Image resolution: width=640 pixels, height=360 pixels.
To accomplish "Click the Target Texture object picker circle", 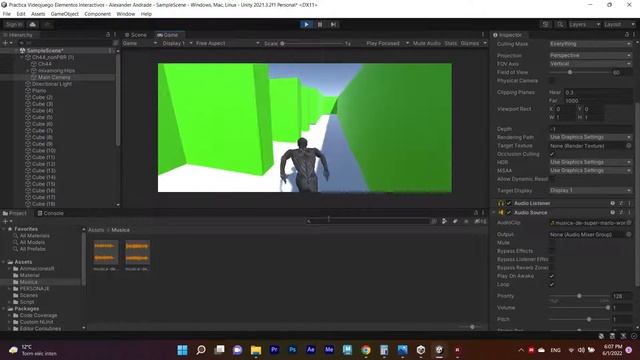I will [629, 146].
